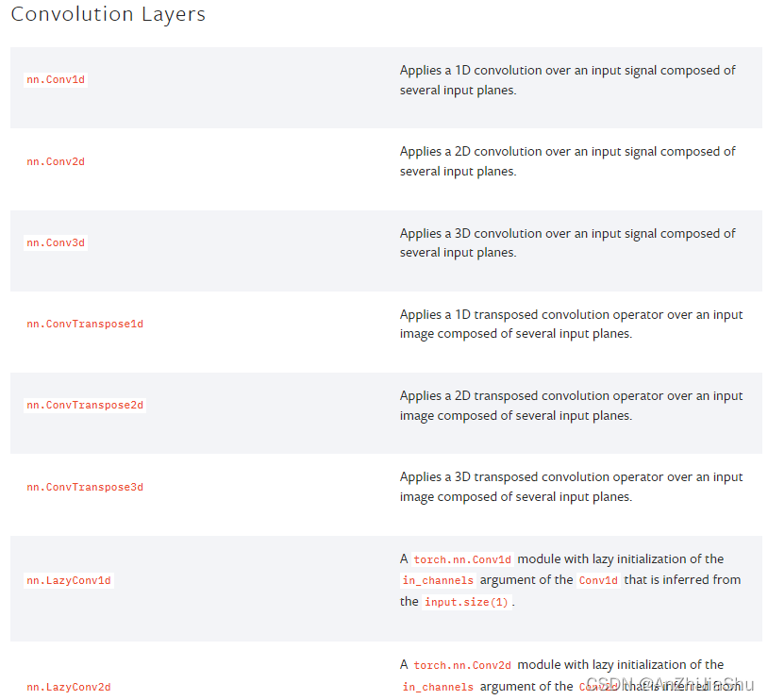Open the nn.LazyConv2d link

[x=69, y=687]
